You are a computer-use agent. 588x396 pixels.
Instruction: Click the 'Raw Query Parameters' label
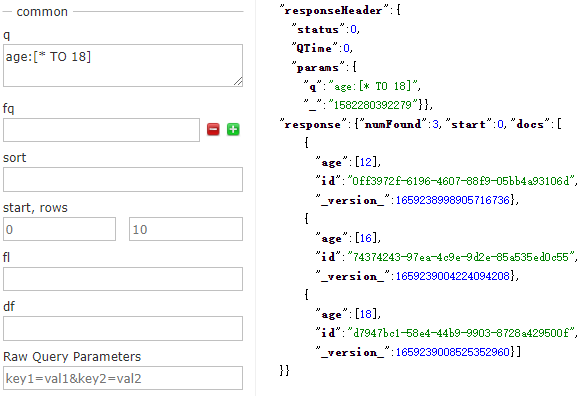coord(72,356)
